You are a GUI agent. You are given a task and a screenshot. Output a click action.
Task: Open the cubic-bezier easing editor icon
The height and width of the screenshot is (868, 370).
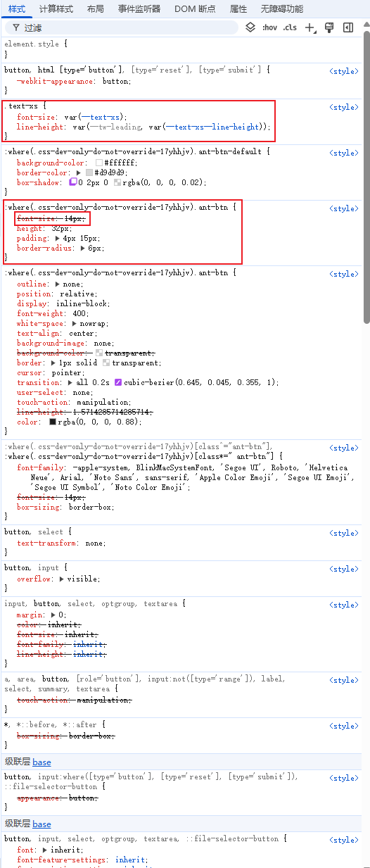[118, 382]
